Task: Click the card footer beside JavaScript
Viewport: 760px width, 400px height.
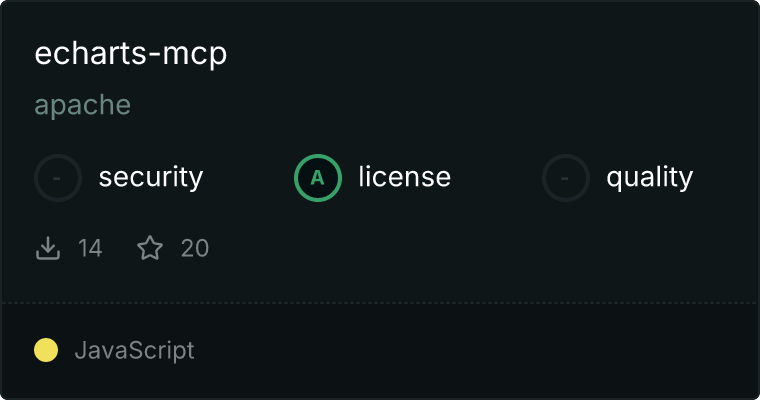Action: click(x=475, y=351)
